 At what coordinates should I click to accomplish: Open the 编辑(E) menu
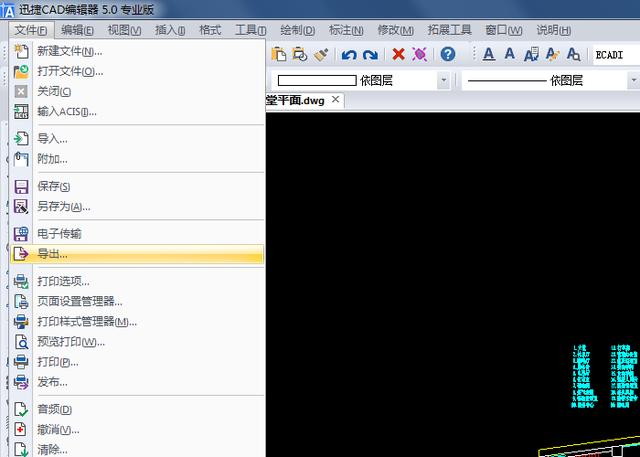coord(77,30)
